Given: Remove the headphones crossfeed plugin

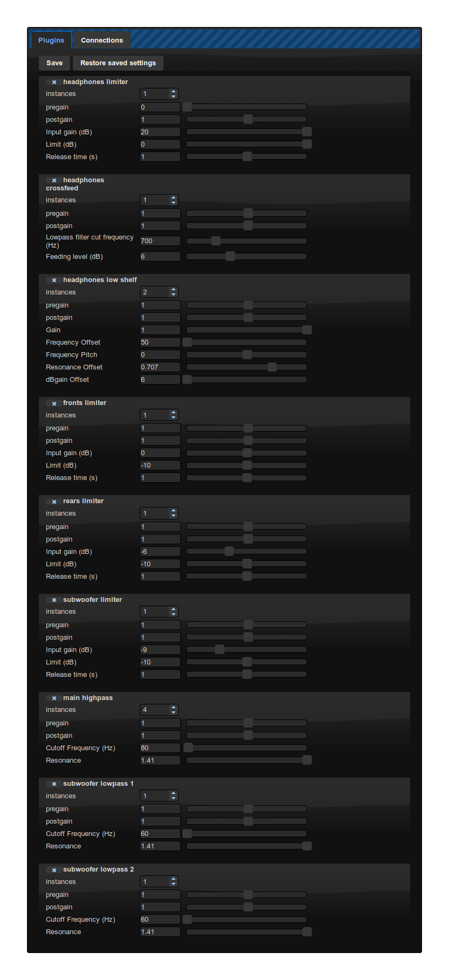Looking at the screenshot, I should click(54, 181).
